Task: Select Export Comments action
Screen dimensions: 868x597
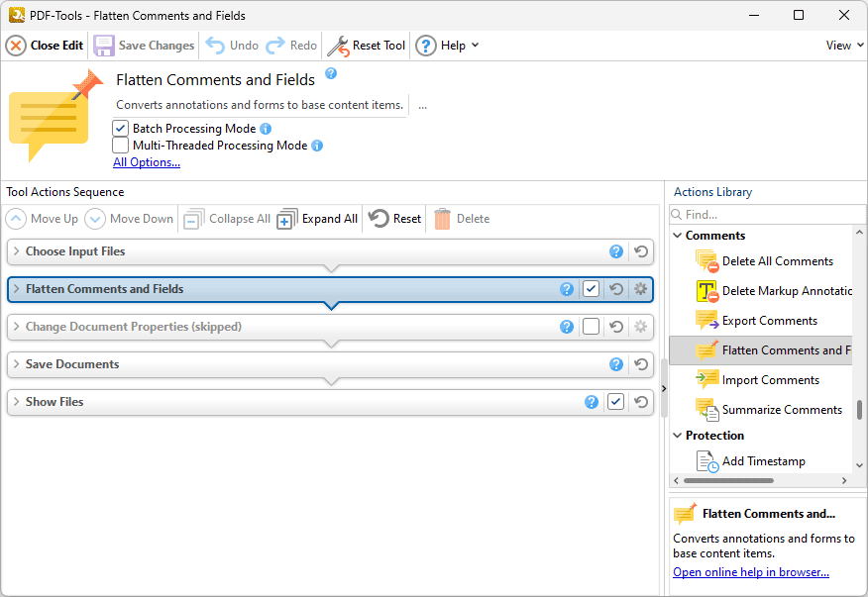Action: click(756, 321)
